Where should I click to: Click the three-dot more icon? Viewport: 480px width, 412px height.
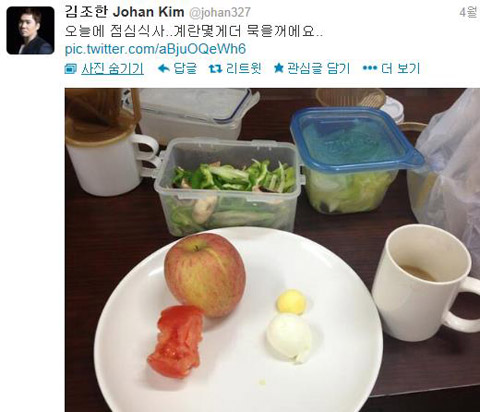pyautogui.click(x=370, y=68)
